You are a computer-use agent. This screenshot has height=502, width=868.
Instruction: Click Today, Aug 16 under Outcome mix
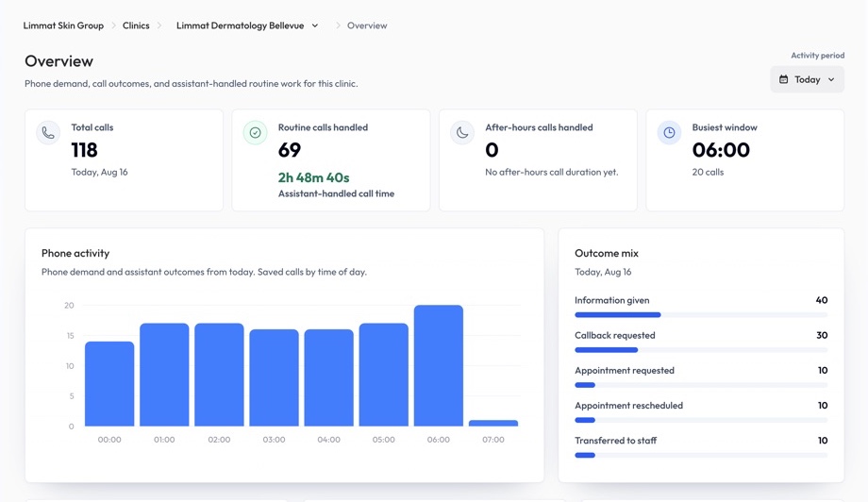coord(603,272)
